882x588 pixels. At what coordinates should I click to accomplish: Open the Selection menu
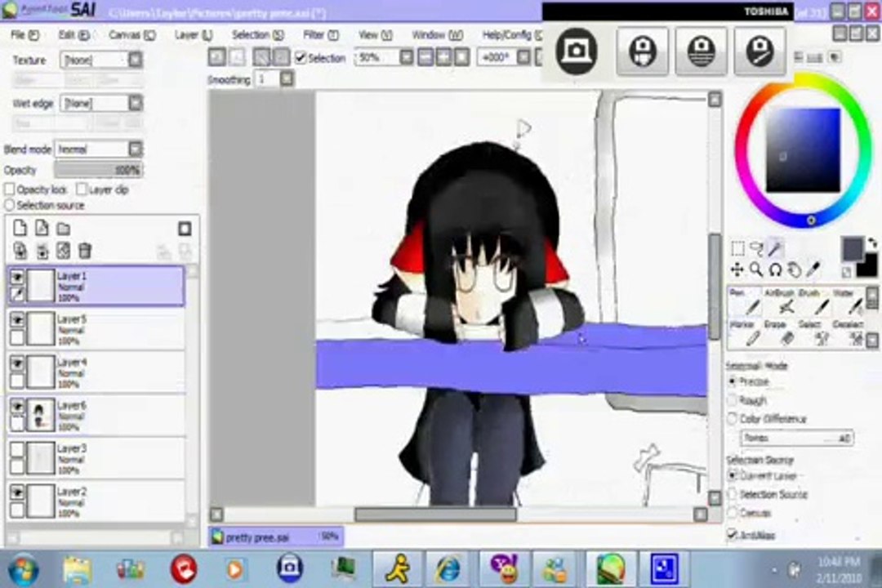tap(257, 35)
